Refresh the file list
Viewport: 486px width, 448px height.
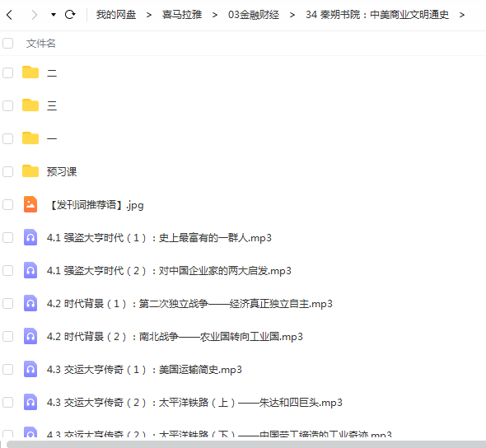pos(70,14)
